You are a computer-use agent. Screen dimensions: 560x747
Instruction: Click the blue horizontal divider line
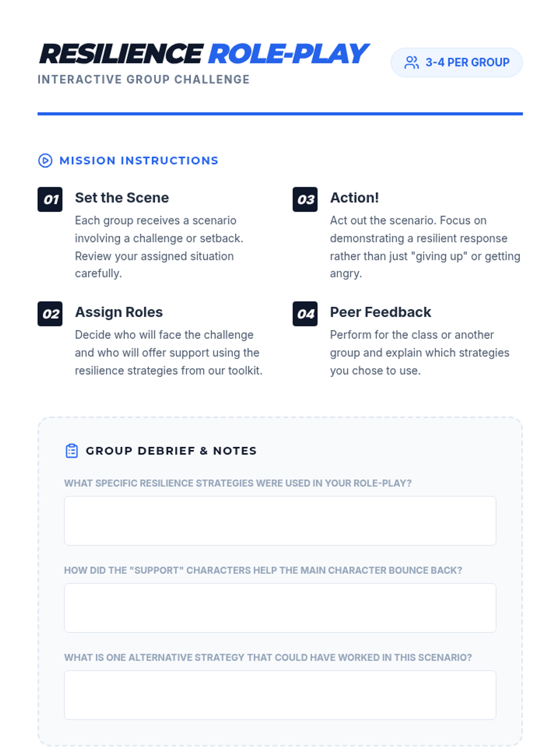coord(280,113)
